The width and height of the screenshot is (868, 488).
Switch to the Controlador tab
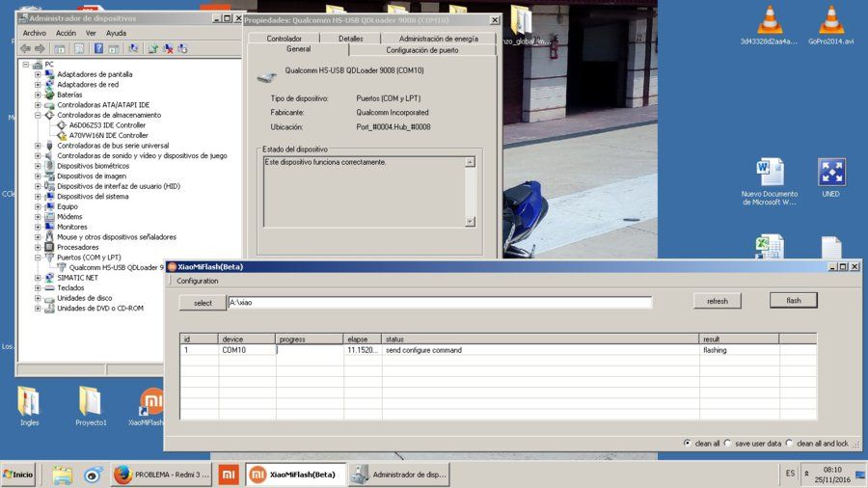pyautogui.click(x=284, y=39)
